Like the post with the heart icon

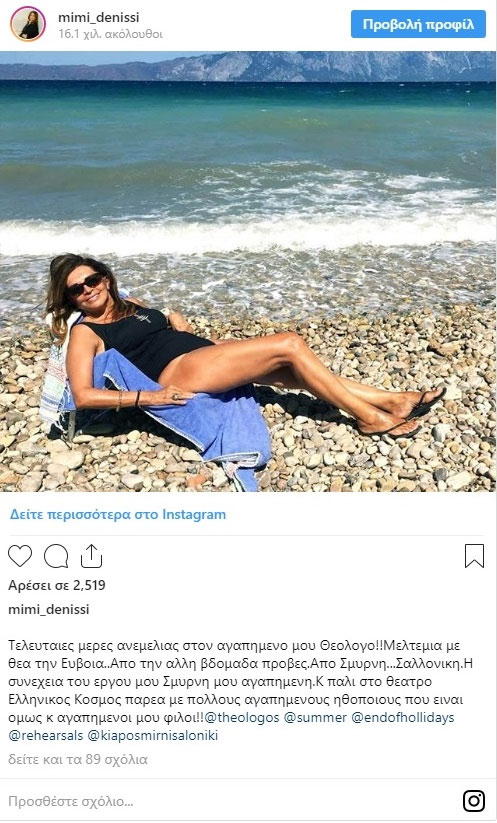click(x=20, y=556)
